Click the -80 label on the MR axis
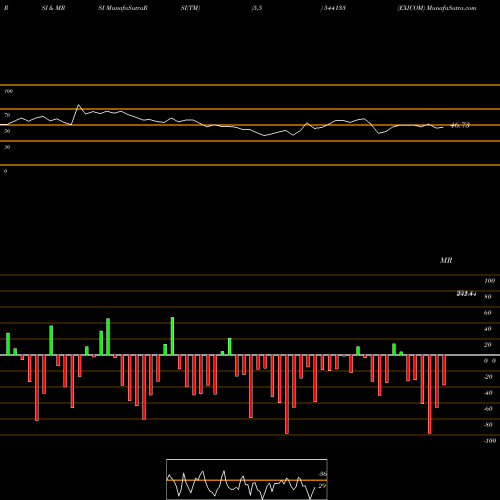Viewport: 500px width, 500px height. [488, 425]
